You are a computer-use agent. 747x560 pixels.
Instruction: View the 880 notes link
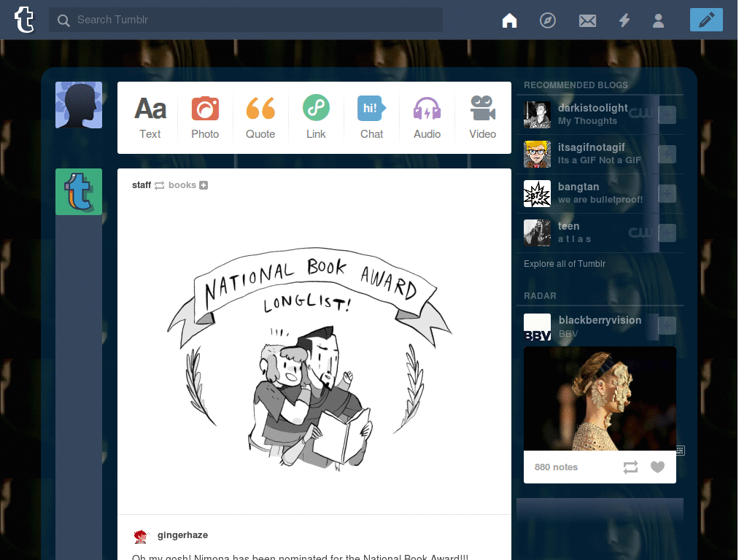coord(556,467)
